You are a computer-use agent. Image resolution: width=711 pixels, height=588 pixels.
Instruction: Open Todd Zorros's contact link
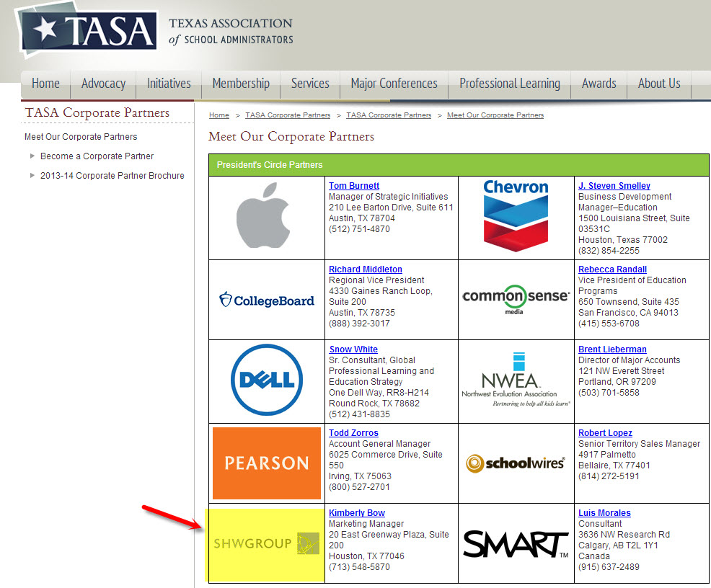coord(353,433)
